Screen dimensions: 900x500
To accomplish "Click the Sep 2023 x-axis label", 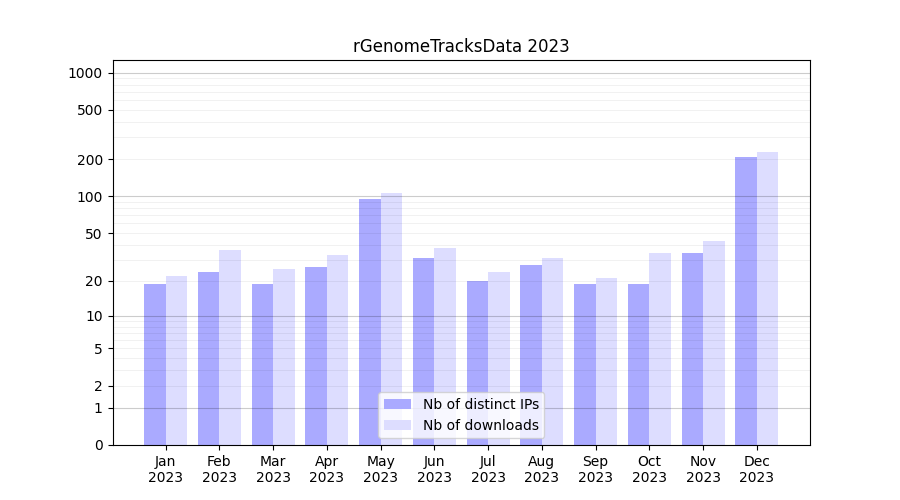I will pyautogui.click(x=595, y=469).
